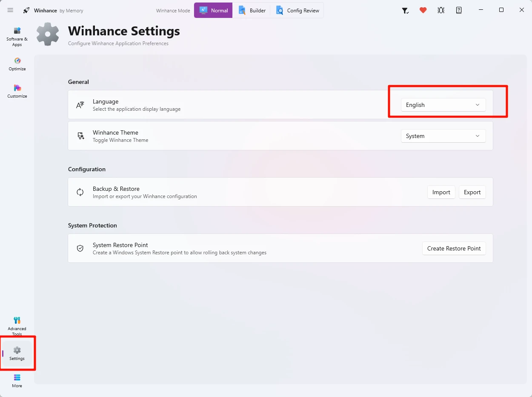The image size is (532, 397).
Task: Go to the Optimize section
Action: 17,64
